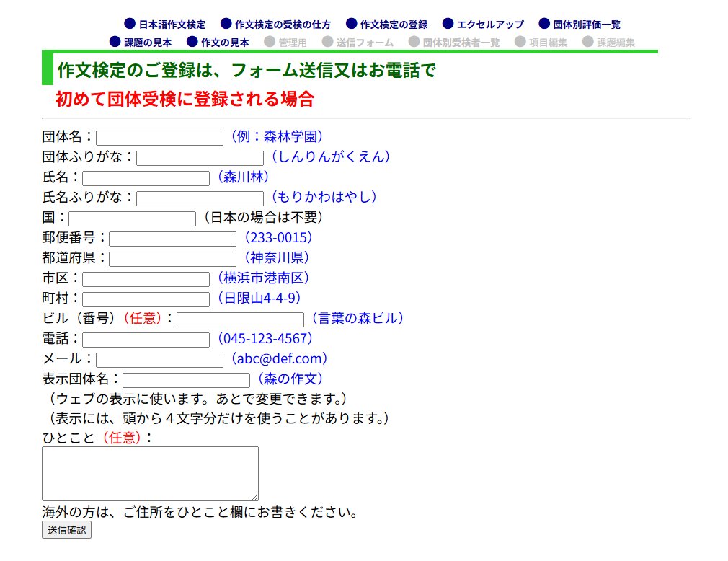The image size is (728, 561).
Task: Focus the 電話 number field
Action: point(146,340)
